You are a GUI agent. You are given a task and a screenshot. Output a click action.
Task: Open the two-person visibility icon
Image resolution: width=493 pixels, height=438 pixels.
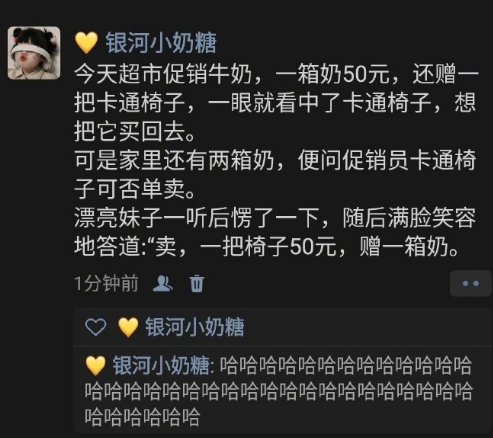(x=162, y=284)
